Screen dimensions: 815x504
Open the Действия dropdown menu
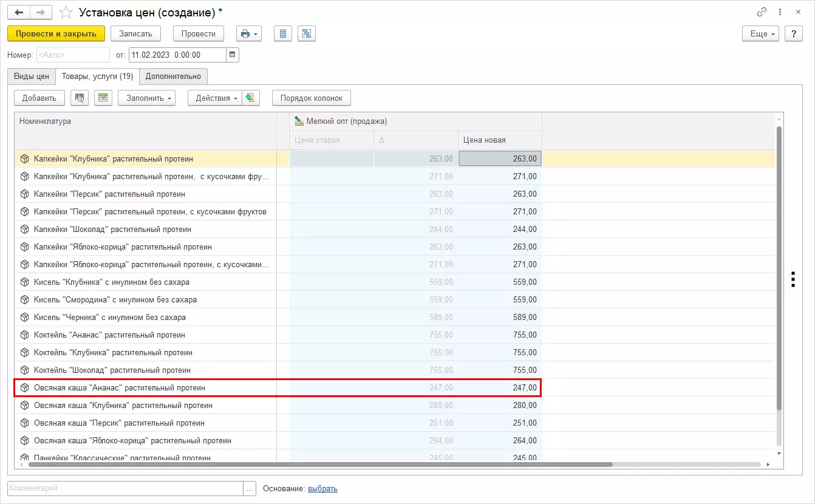click(214, 98)
